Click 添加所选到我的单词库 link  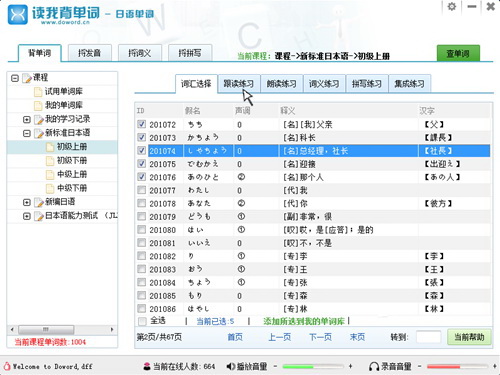pos(304,321)
